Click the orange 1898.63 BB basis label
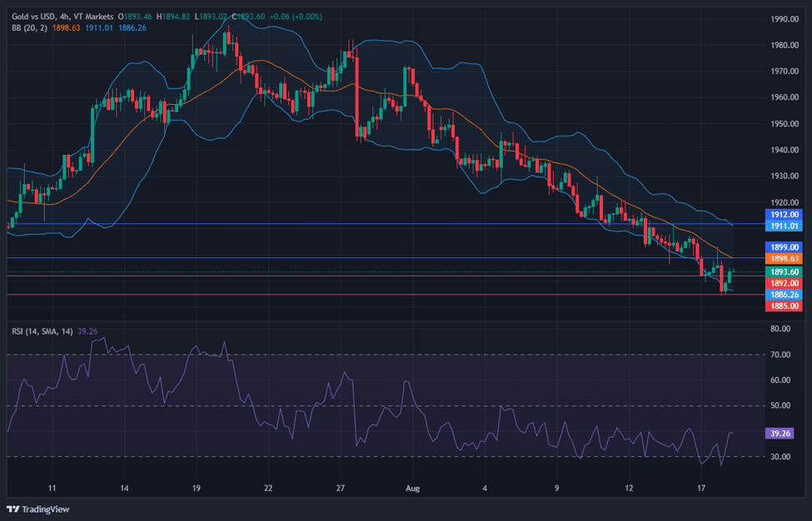The height and width of the screenshot is (521, 812). [783, 259]
